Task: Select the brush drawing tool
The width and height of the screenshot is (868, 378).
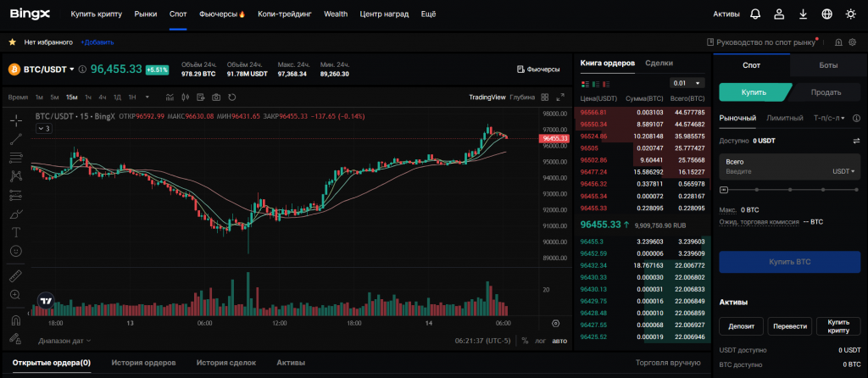Action: pyautogui.click(x=16, y=214)
